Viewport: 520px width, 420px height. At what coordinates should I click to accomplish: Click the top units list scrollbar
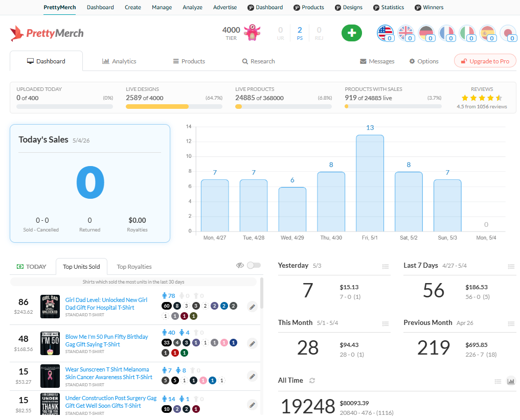(262, 293)
